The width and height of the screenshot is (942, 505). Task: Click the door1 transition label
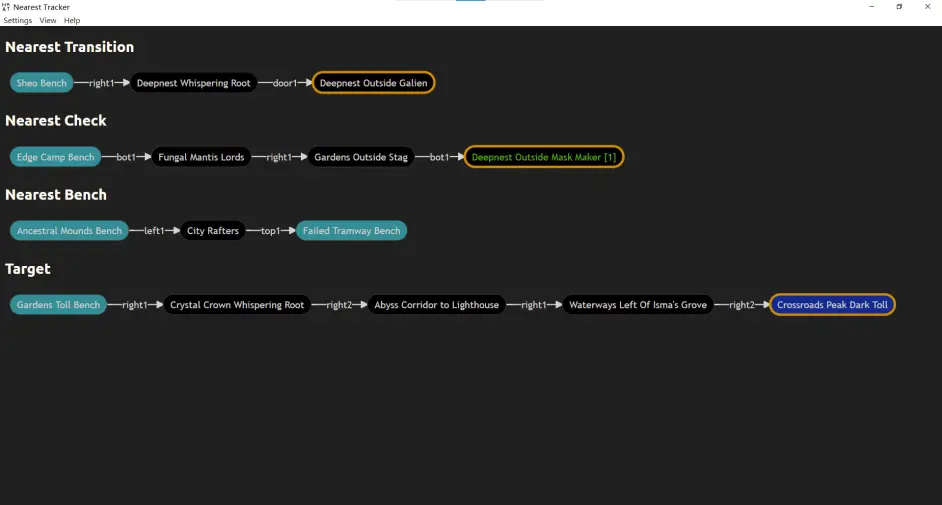[x=285, y=83]
